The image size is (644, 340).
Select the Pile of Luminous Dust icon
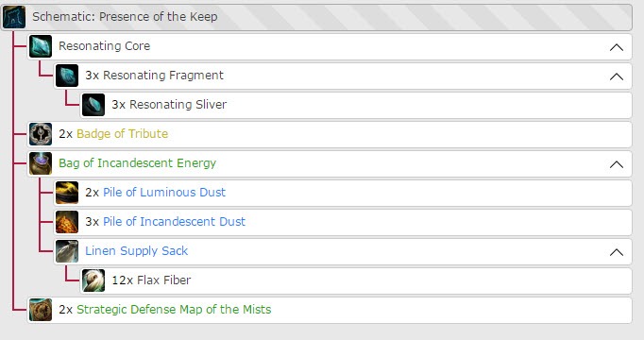(x=67, y=193)
